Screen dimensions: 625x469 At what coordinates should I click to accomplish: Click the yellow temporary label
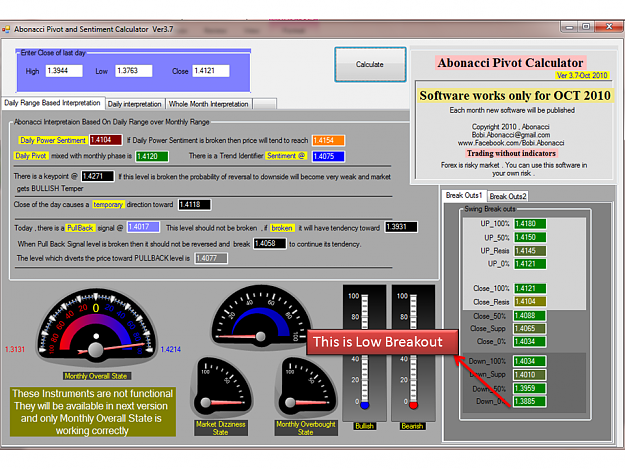tap(108, 204)
